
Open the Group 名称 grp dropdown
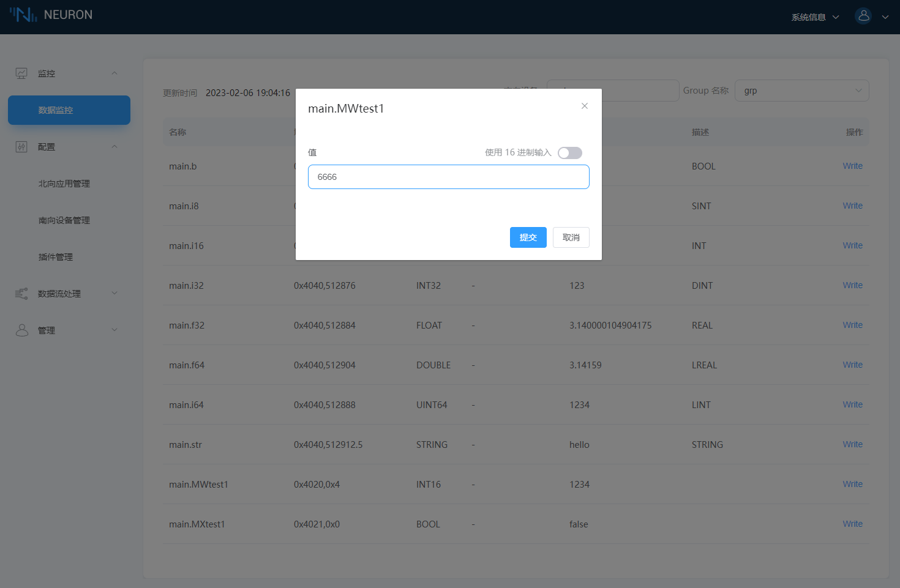click(x=802, y=90)
